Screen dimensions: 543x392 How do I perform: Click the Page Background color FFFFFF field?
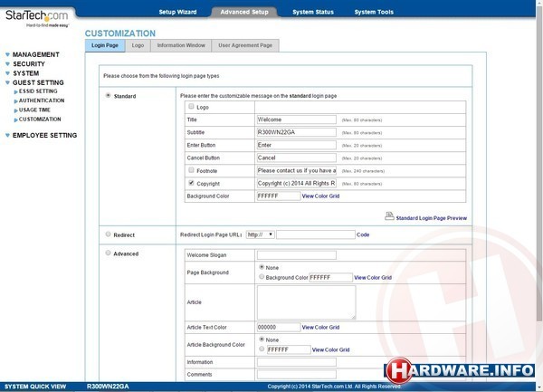(330, 277)
